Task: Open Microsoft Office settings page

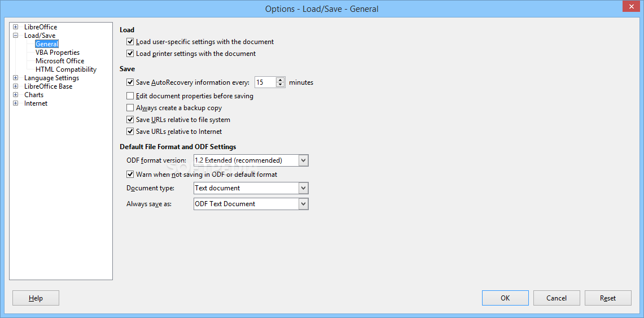Action: 60,61
